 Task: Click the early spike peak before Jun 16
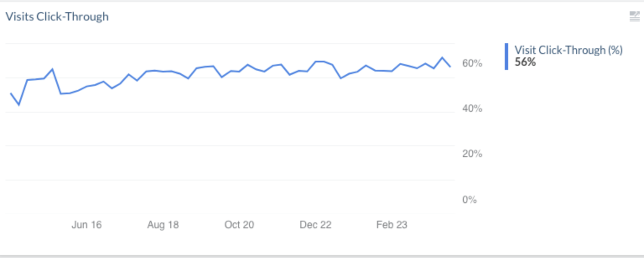click(52, 69)
